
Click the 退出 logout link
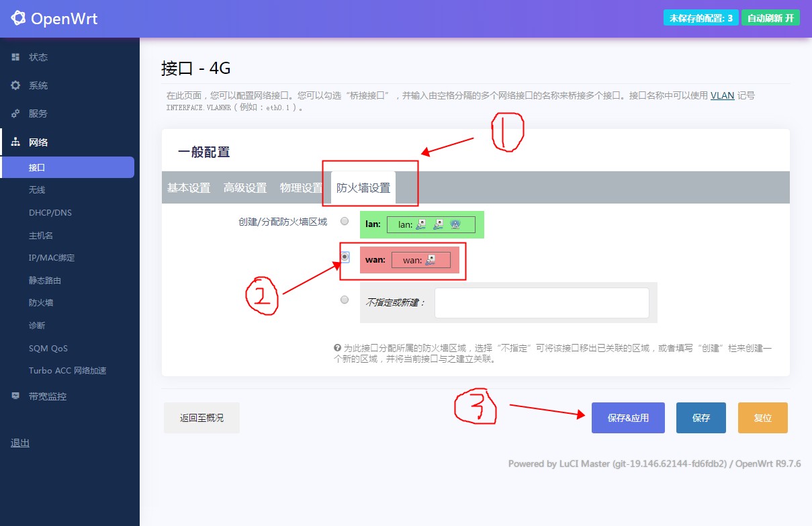[20, 443]
